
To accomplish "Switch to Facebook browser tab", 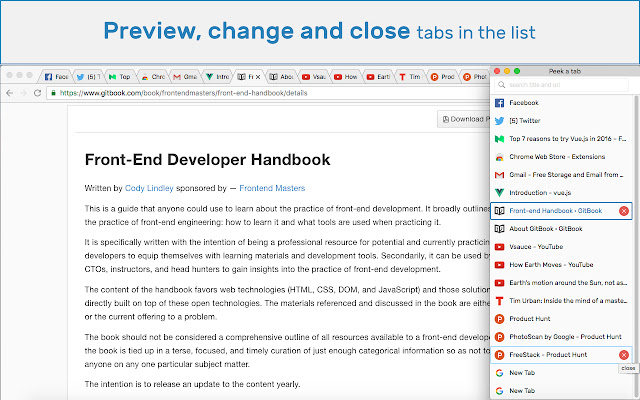I will 56,77.
